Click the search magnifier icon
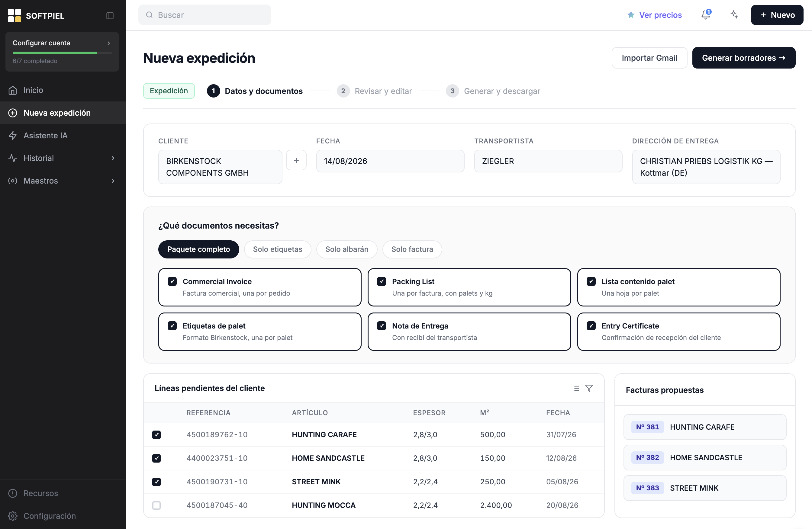The image size is (812, 529). coord(149,15)
